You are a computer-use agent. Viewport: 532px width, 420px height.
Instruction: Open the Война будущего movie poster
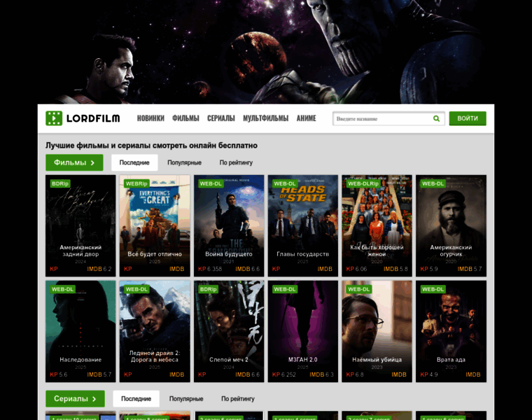(229, 225)
